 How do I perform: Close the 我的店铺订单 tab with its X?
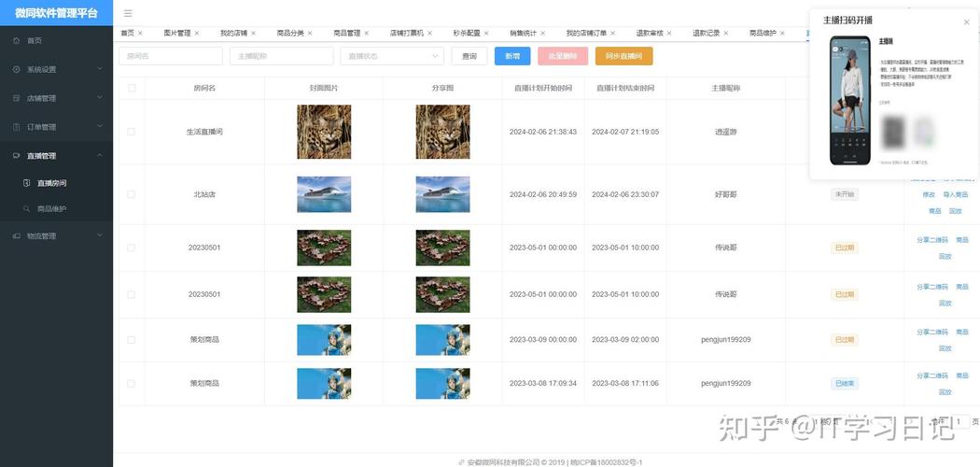pos(612,33)
